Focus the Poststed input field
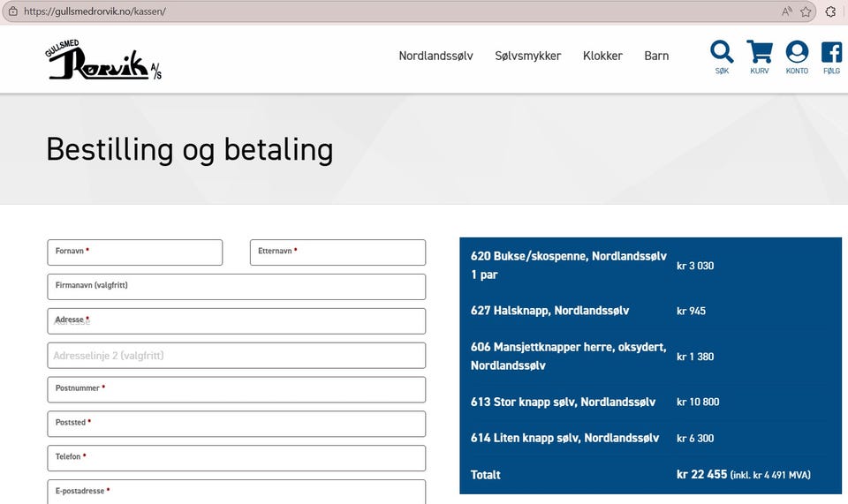Image resolution: width=848 pixels, height=504 pixels. pos(237,424)
